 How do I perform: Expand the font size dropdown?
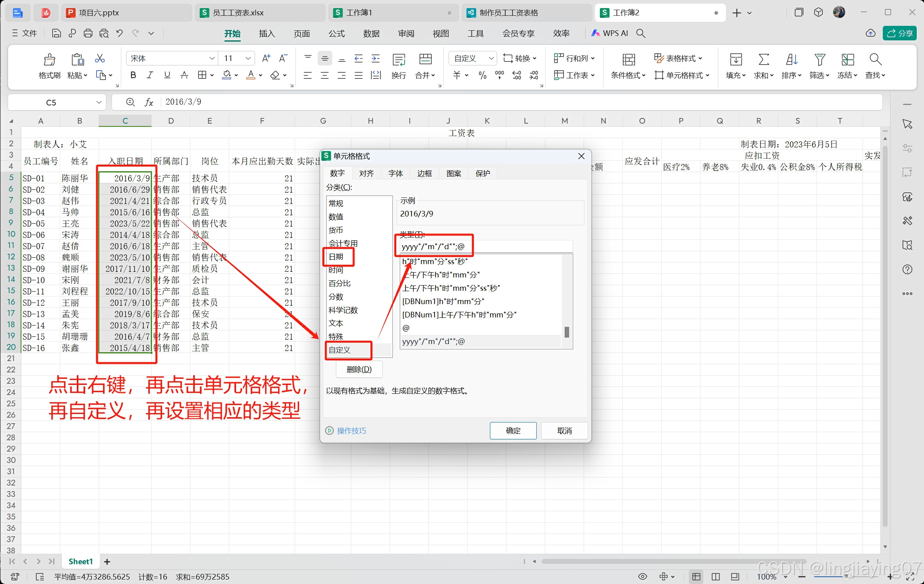coord(248,58)
